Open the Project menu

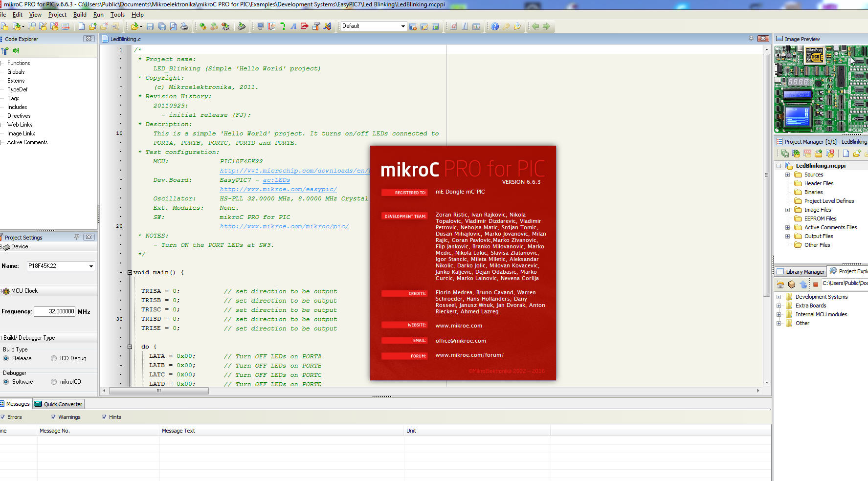coord(57,15)
